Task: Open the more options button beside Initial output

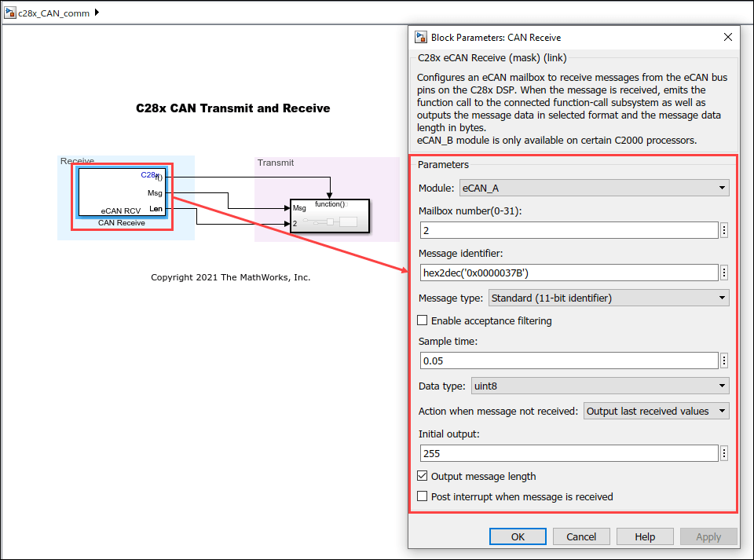Action: coord(723,453)
